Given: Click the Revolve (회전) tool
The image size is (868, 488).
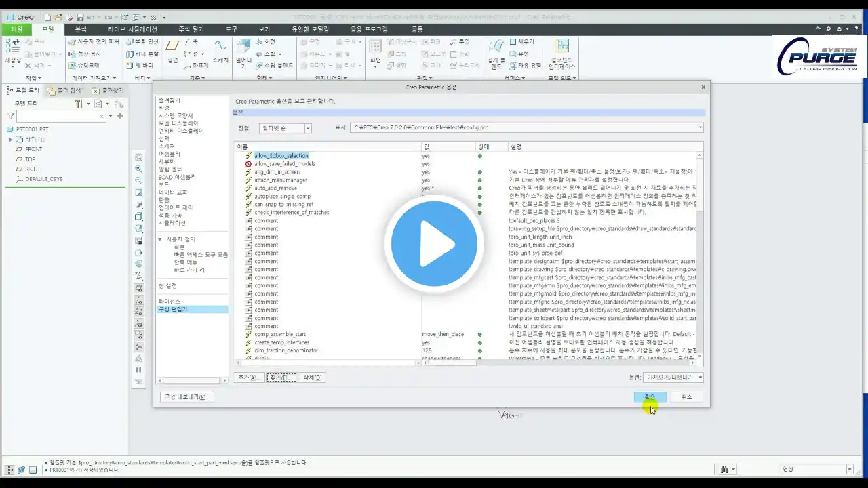Looking at the screenshot, I should coord(265,42).
